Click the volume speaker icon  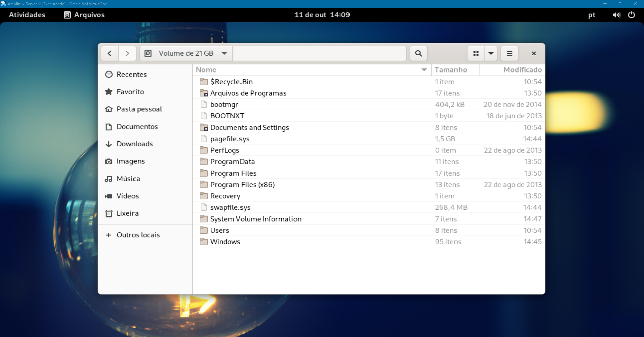click(x=616, y=15)
